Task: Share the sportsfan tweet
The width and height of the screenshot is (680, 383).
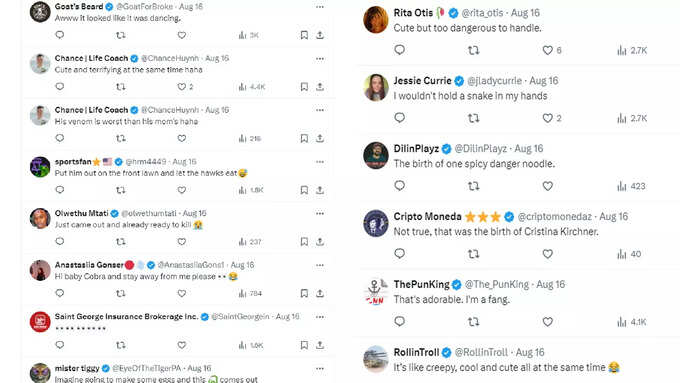Action: click(x=320, y=190)
